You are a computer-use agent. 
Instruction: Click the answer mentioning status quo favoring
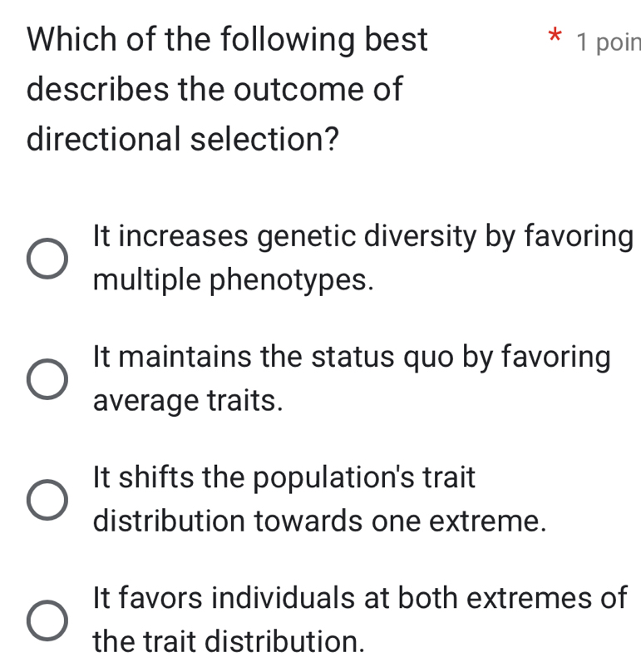[x=353, y=357]
